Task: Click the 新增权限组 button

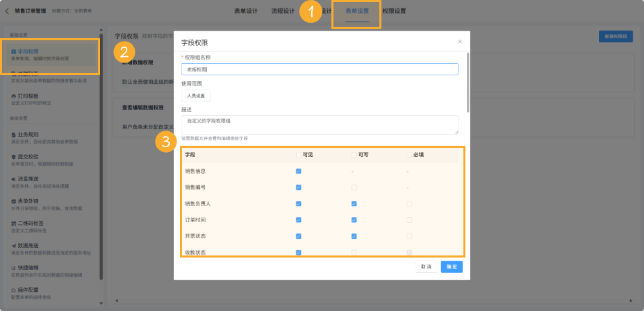Action: point(616,37)
